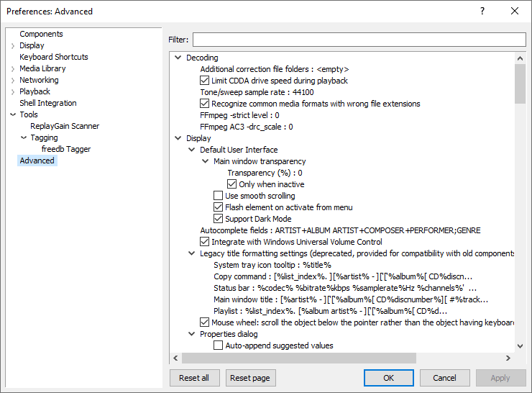Screen dimensions: 532x393
Task: Click inside the Filter text field
Action: coord(359,40)
